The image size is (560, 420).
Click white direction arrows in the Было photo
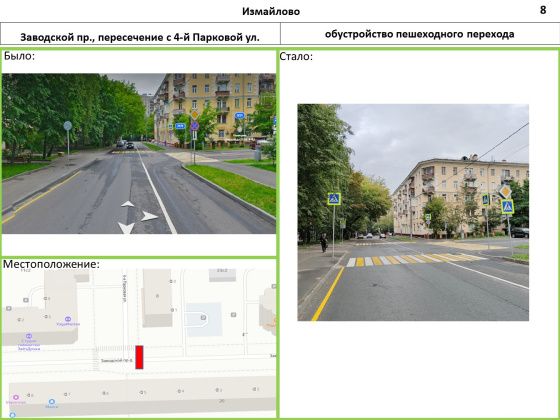pos(137,217)
